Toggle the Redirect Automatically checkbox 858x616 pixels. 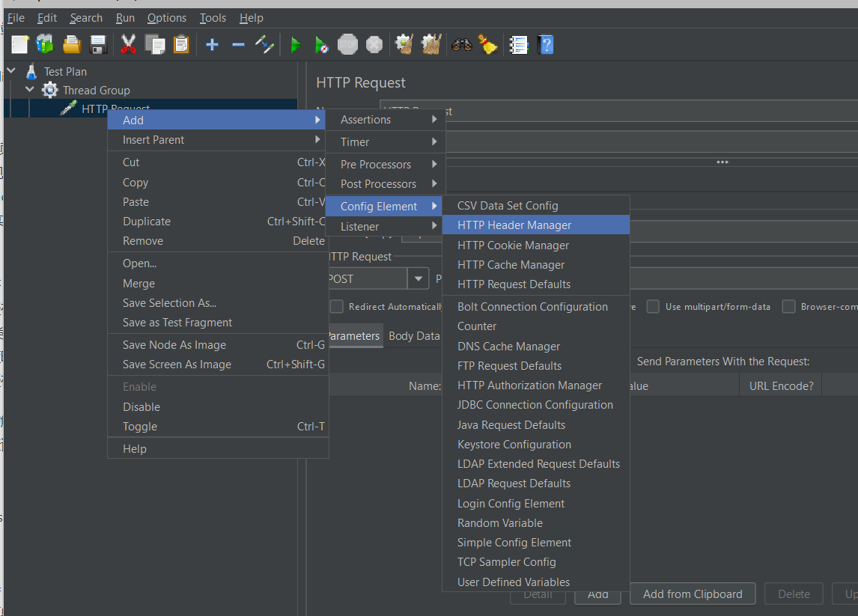[x=336, y=306]
